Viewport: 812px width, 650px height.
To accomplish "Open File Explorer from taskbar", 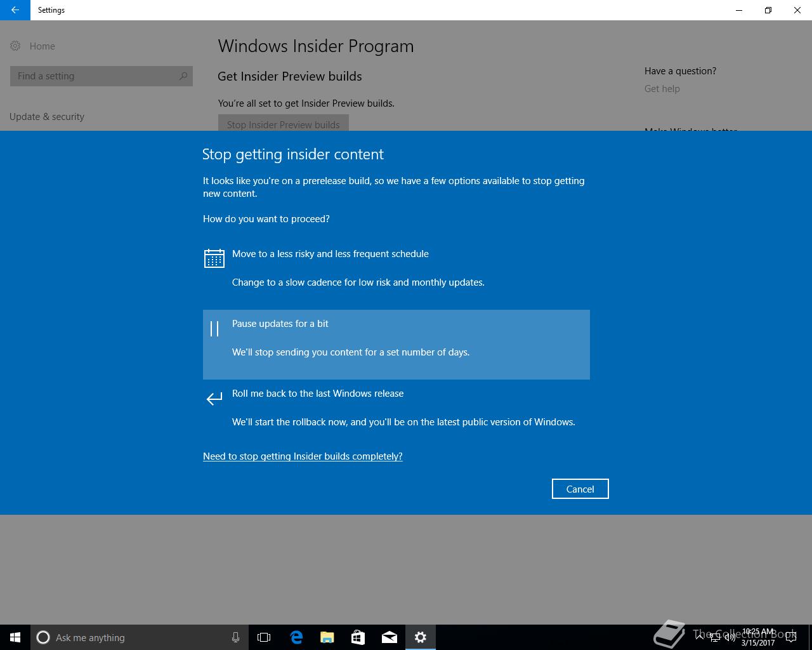I will (x=327, y=637).
